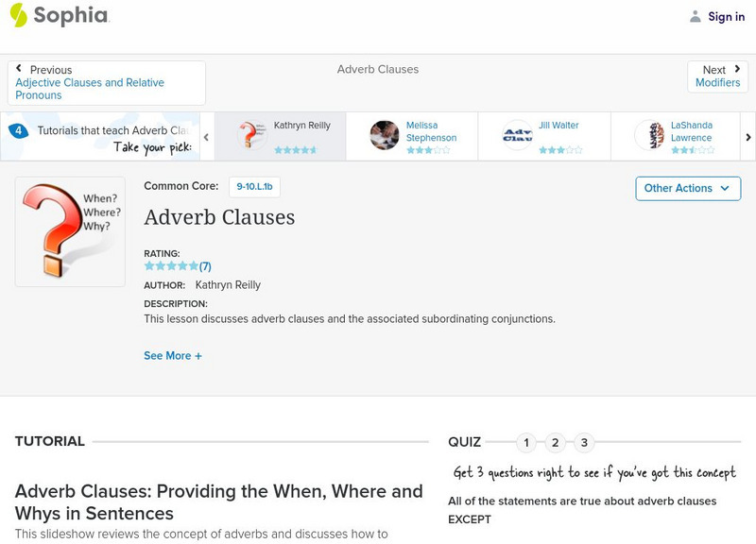Screen dimensions: 756x544
Task: Open LaShanda Lawrence's tutorial avatar
Action: pyautogui.click(x=652, y=134)
